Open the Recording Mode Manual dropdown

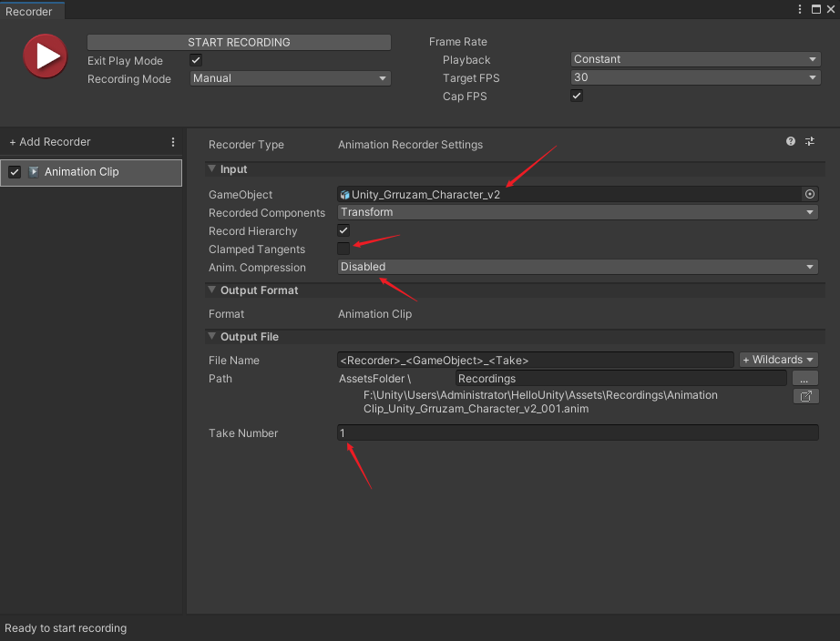[x=290, y=78]
